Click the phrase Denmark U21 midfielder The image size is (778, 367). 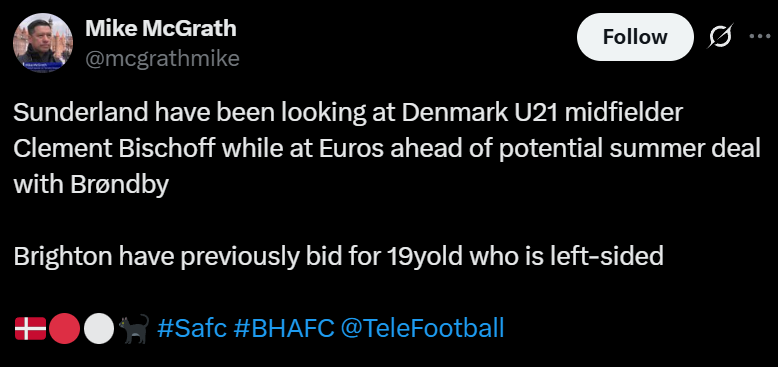tap(543, 113)
